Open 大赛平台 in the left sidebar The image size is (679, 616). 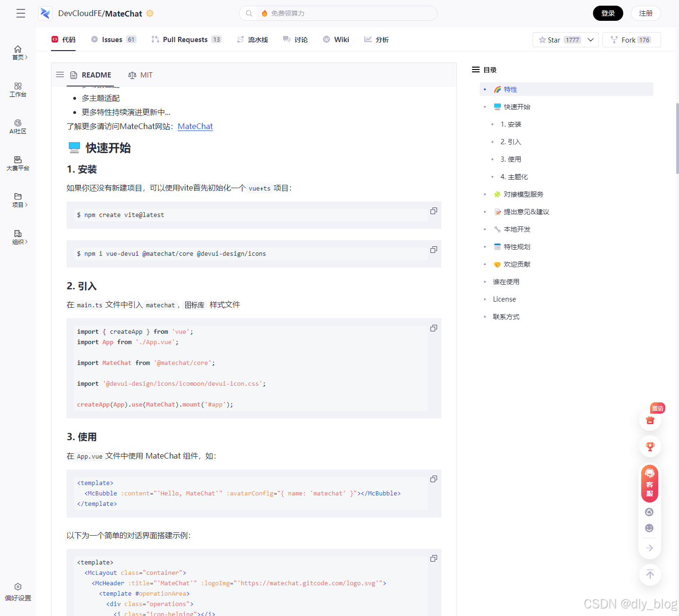click(x=18, y=163)
